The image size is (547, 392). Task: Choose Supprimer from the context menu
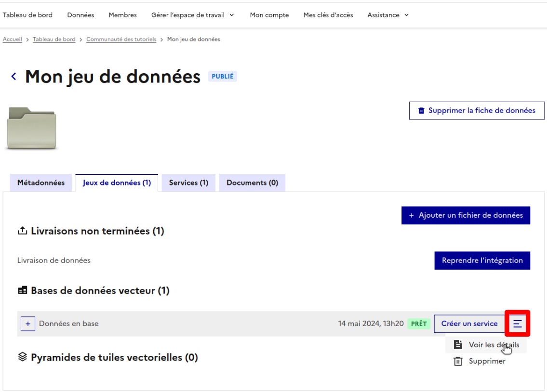pos(487,361)
